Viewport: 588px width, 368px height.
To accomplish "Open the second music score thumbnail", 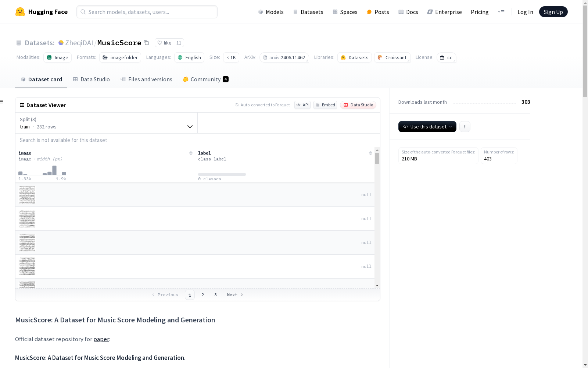I will point(27,219).
